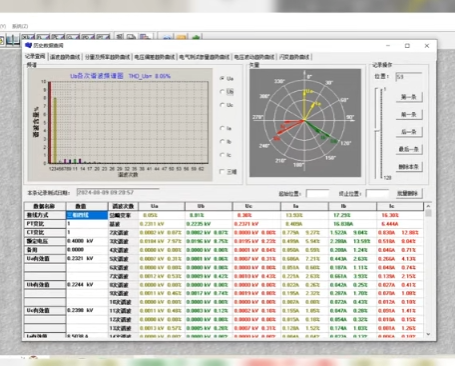Image resolution: width=455 pixels, height=366 pixels.
Task: Click the 数据名称 column header
Action: (x=45, y=206)
